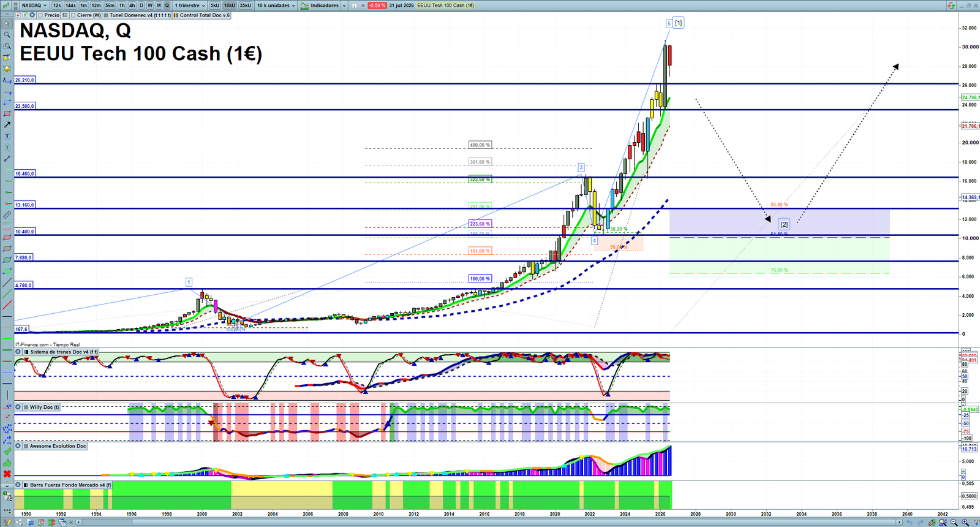Click the color square beside Tunel Domenec

[x=106, y=15]
